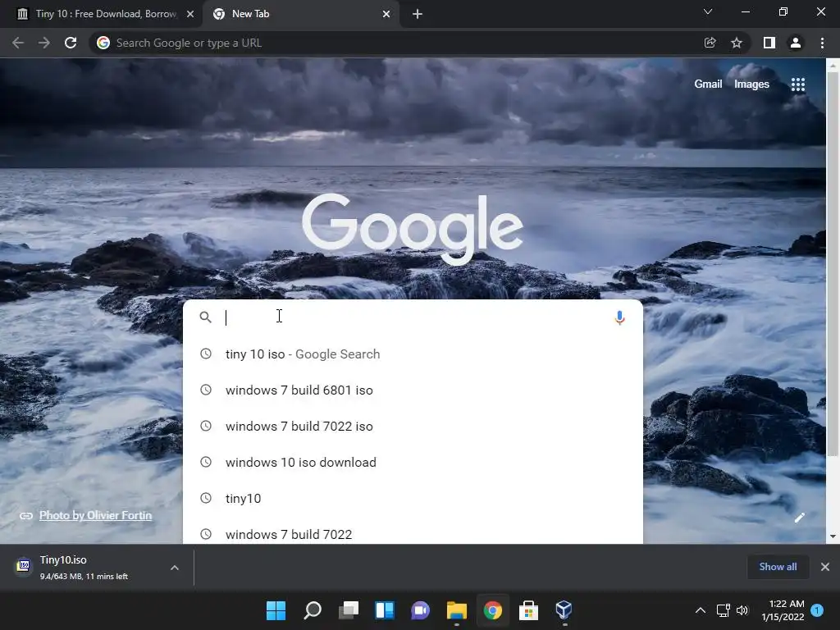The width and height of the screenshot is (840, 630).
Task: Go forward using the forward arrow
Action: [x=44, y=43]
